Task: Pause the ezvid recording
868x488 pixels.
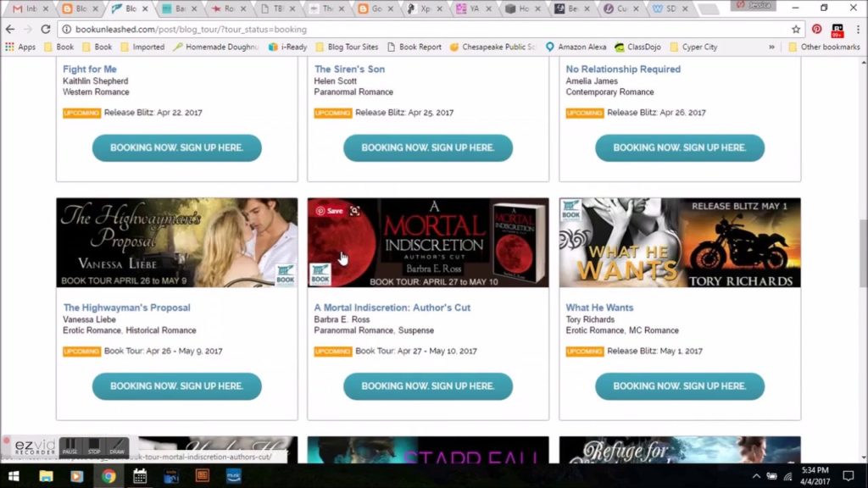Action: tap(70, 446)
